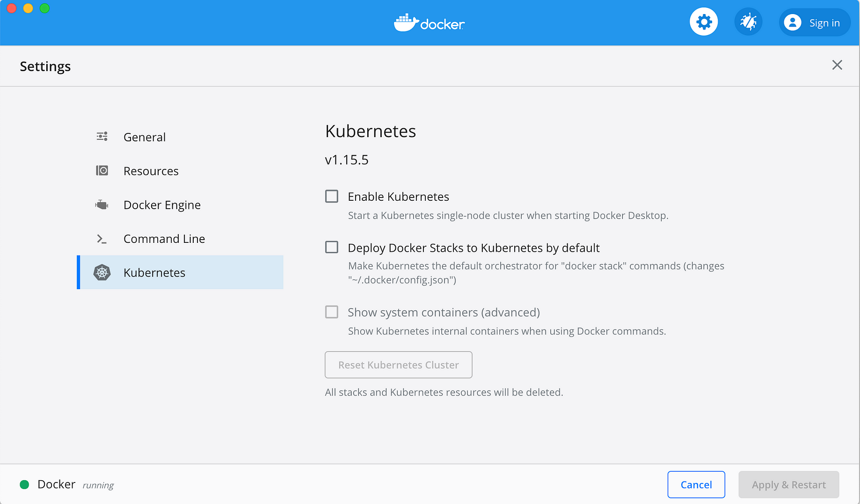Click 'Make Kubernetes the default orchestrator' description
860x504 pixels.
tap(536, 273)
